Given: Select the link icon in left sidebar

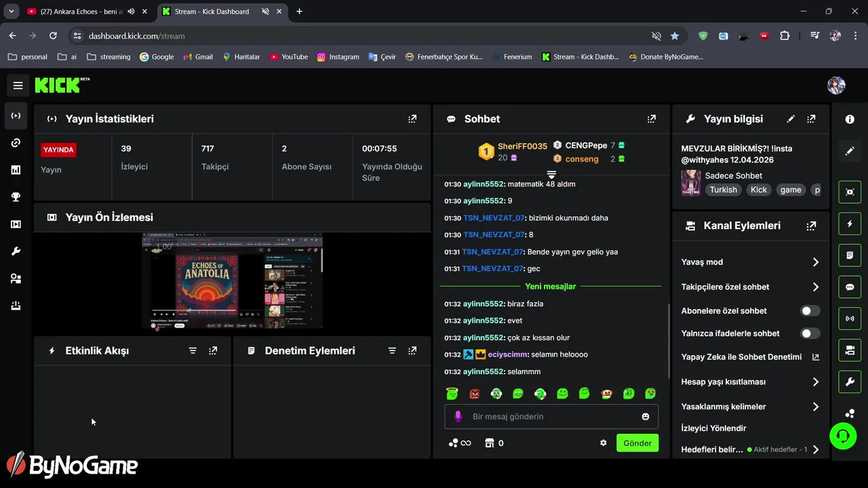Looking at the screenshot, I should tap(16, 143).
